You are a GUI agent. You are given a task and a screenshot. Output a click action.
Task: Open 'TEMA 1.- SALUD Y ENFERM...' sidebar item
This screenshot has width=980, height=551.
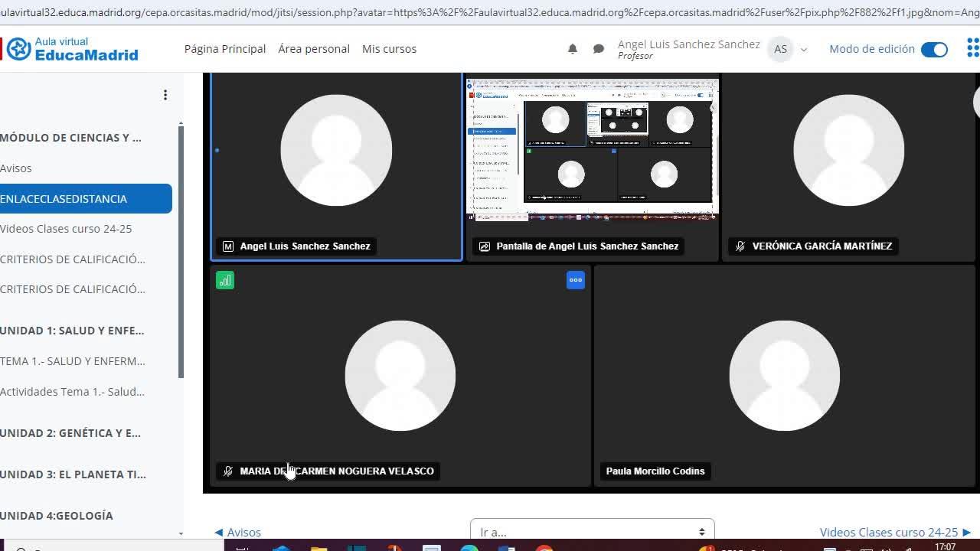[73, 361]
